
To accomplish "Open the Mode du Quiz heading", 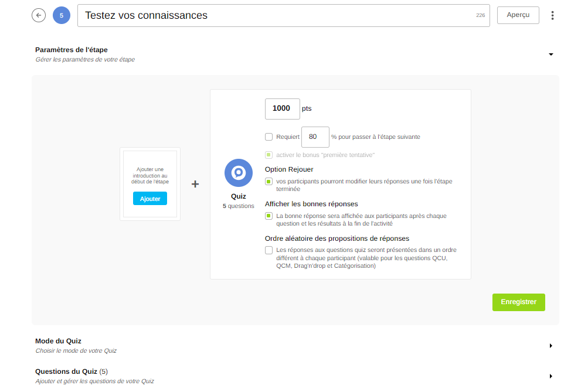I will click(x=58, y=341).
